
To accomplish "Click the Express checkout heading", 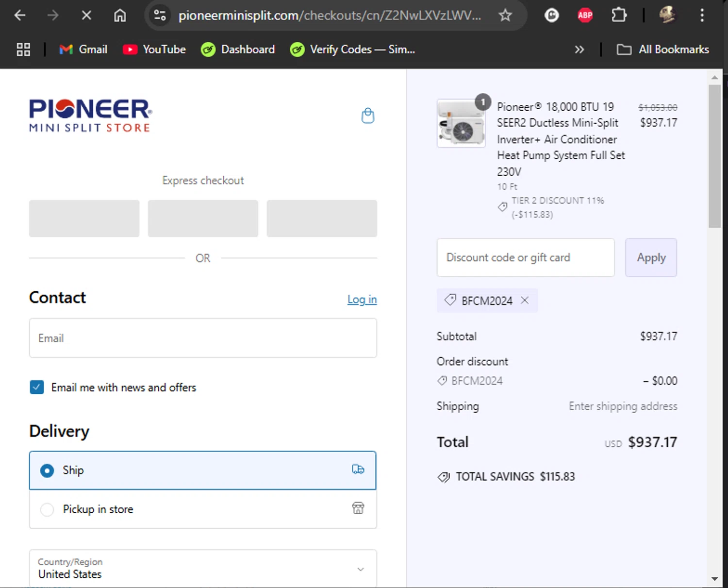I will pos(203,180).
